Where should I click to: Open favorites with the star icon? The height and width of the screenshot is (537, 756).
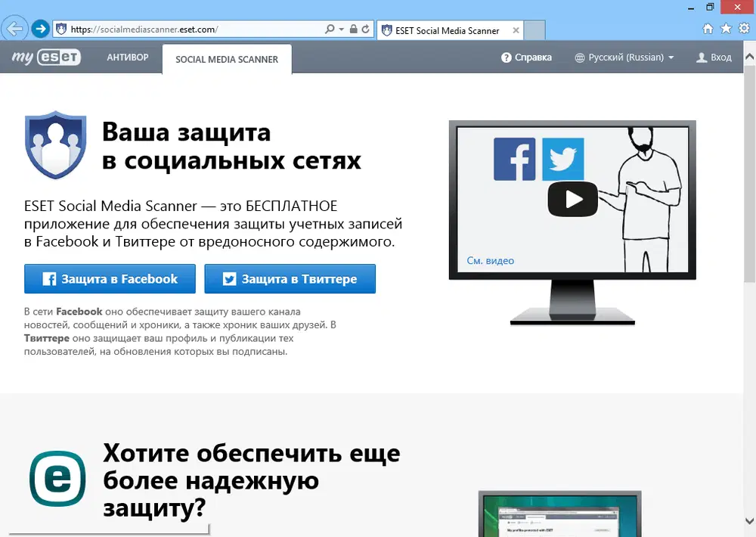click(x=726, y=29)
